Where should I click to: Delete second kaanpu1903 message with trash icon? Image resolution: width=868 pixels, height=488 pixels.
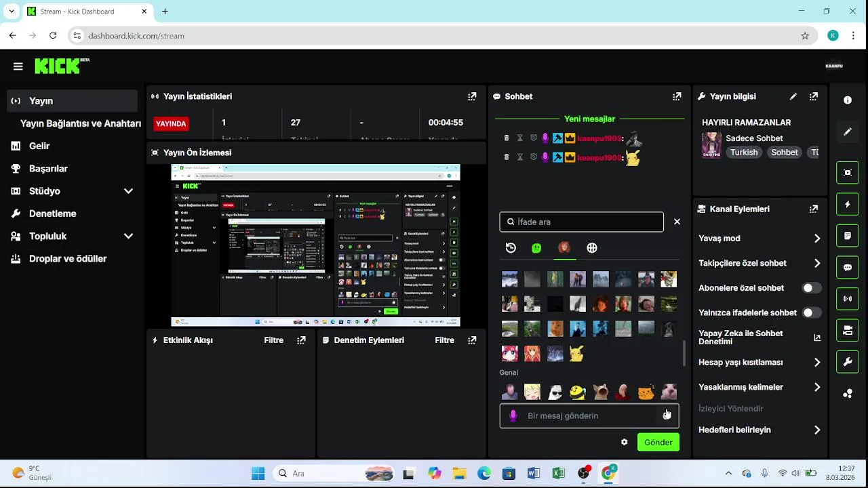coord(507,157)
